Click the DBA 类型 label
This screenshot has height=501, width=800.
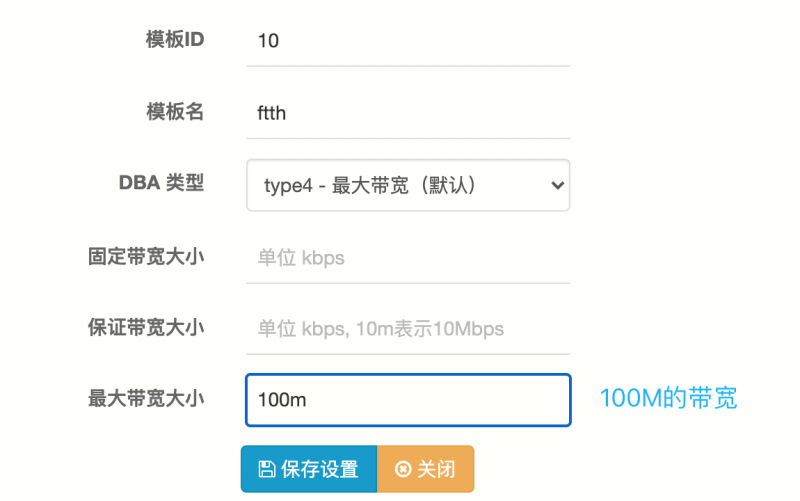click(161, 183)
